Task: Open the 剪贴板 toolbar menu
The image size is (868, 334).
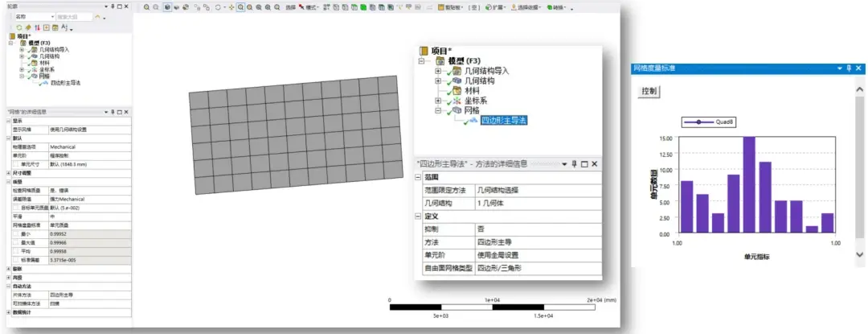Action: click(454, 7)
